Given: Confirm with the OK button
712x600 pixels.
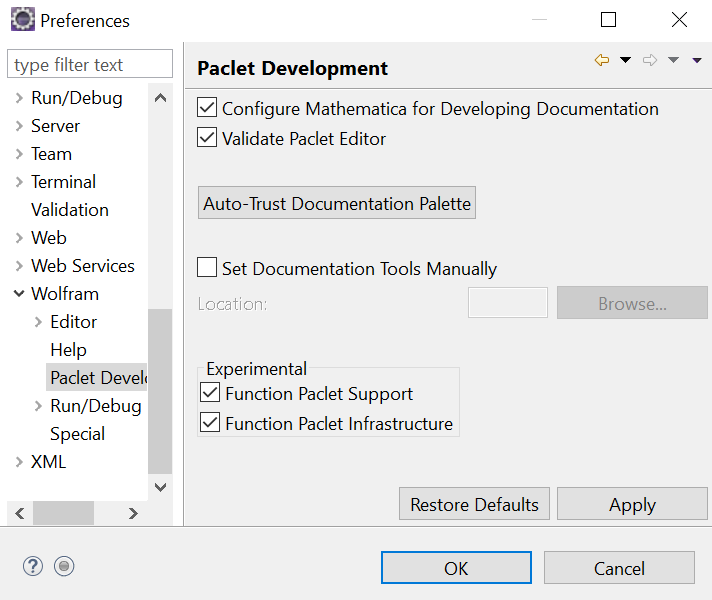Looking at the screenshot, I should tap(456, 568).
